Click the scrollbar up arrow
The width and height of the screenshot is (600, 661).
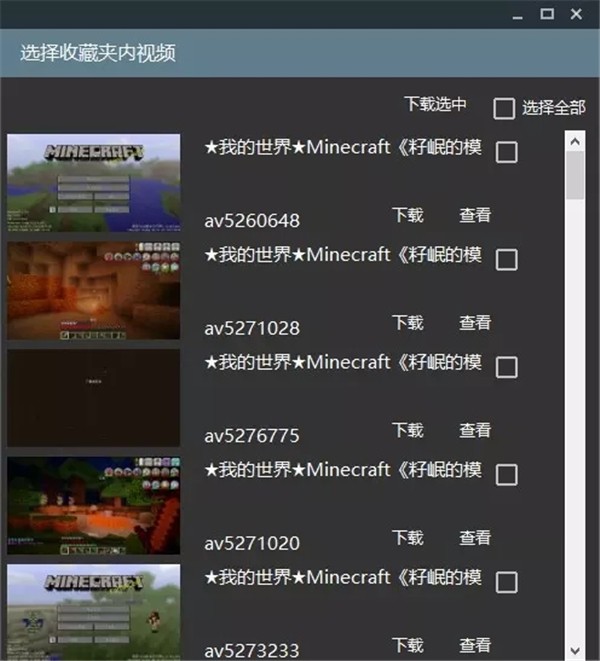[x=575, y=142]
